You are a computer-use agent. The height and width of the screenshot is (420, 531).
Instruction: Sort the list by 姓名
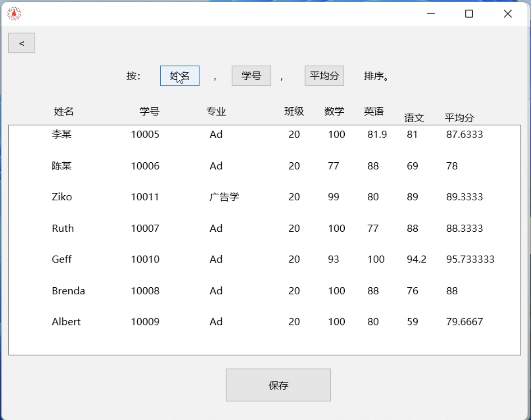pos(180,76)
